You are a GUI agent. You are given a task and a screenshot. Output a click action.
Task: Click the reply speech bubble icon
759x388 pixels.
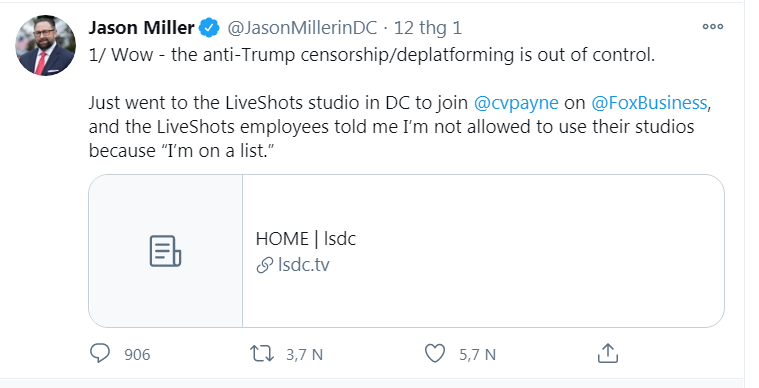point(100,354)
